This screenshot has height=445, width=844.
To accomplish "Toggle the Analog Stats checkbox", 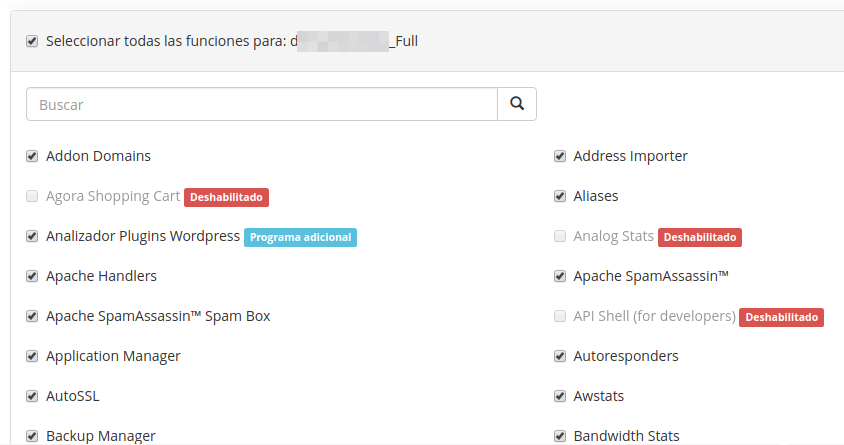I will pos(560,236).
